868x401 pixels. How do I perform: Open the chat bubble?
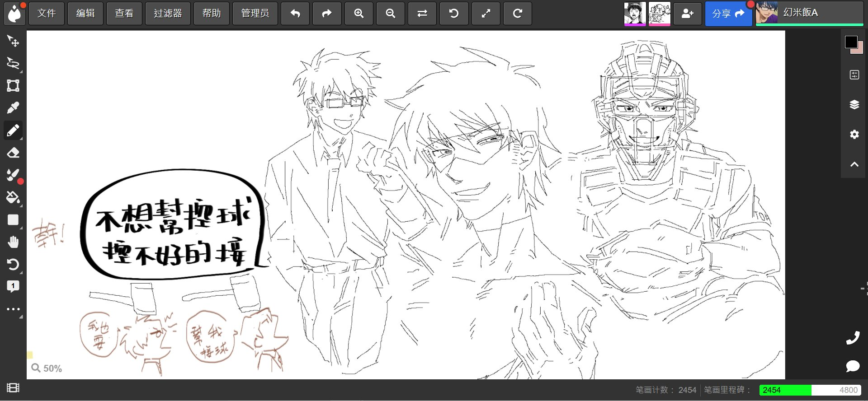(x=853, y=366)
